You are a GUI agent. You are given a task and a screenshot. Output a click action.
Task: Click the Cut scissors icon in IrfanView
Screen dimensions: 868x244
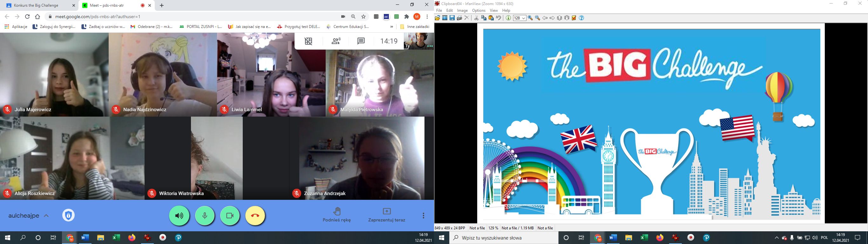click(477, 18)
